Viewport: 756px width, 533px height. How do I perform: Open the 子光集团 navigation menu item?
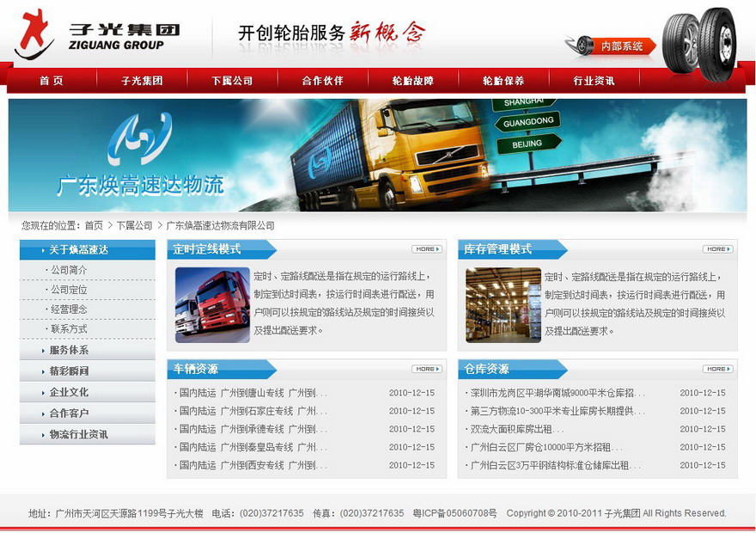point(142,81)
